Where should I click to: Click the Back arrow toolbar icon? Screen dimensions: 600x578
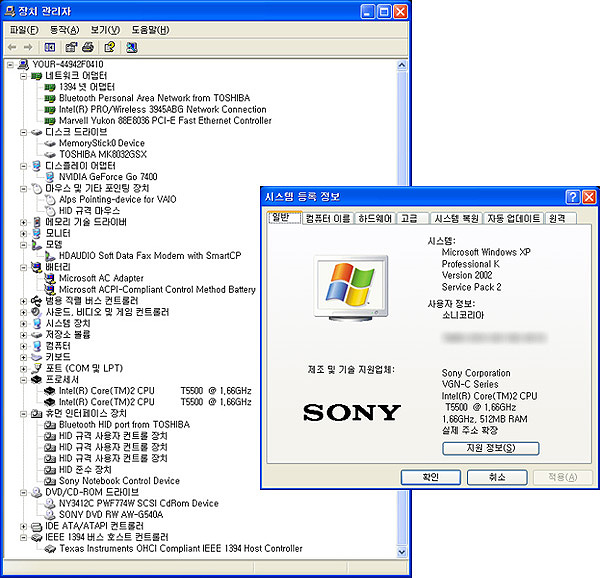click(x=12, y=47)
